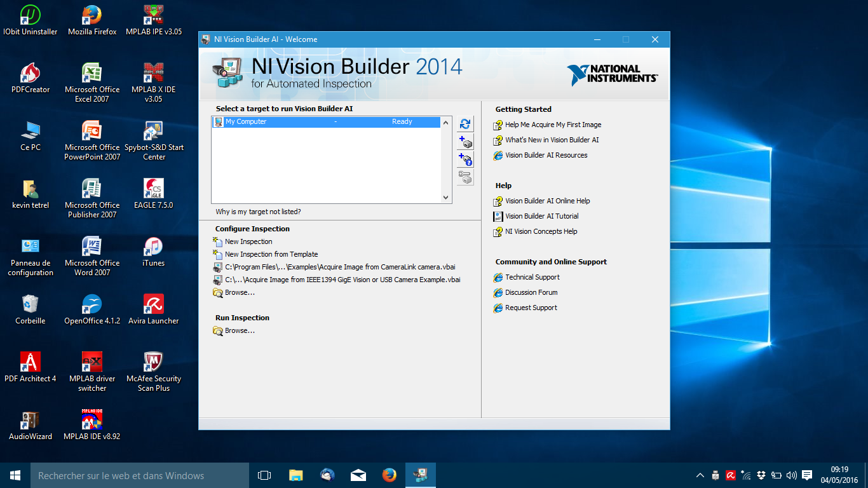Open Thunderbird from taskbar
Screen dimensions: 868x488
click(x=327, y=475)
